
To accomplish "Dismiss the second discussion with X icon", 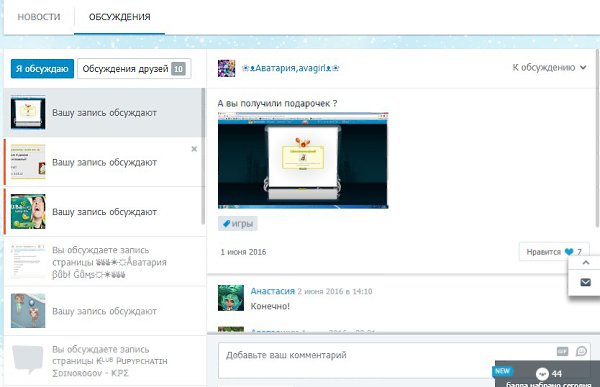I will [194, 149].
